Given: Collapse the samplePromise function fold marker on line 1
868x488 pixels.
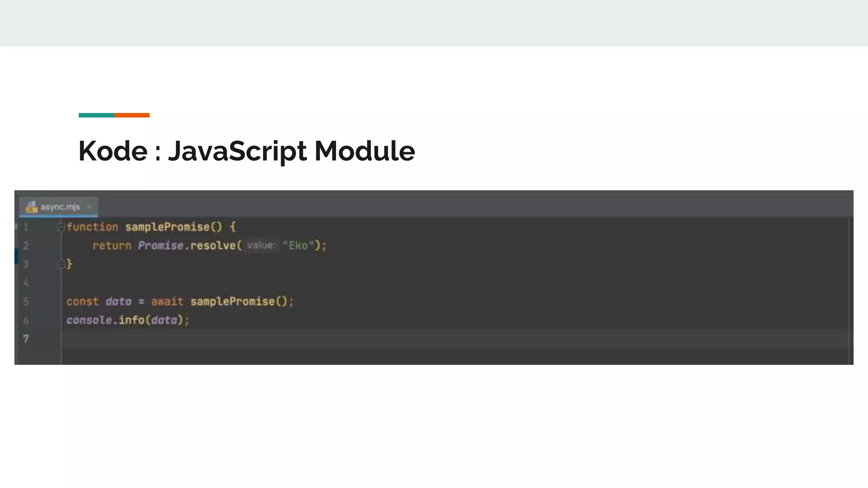Looking at the screenshot, I should click(61, 227).
